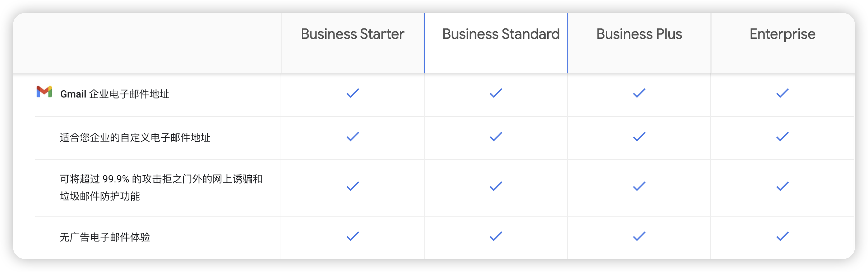Click Business Starter checkmark for spam protection
The height and width of the screenshot is (272, 868).
point(353,186)
